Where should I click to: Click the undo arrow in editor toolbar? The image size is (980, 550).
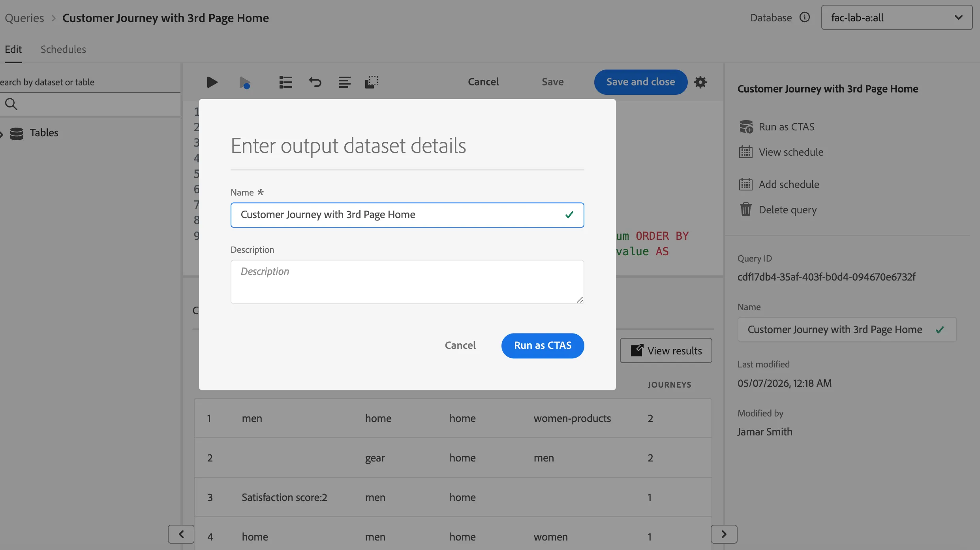coord(315,82)
